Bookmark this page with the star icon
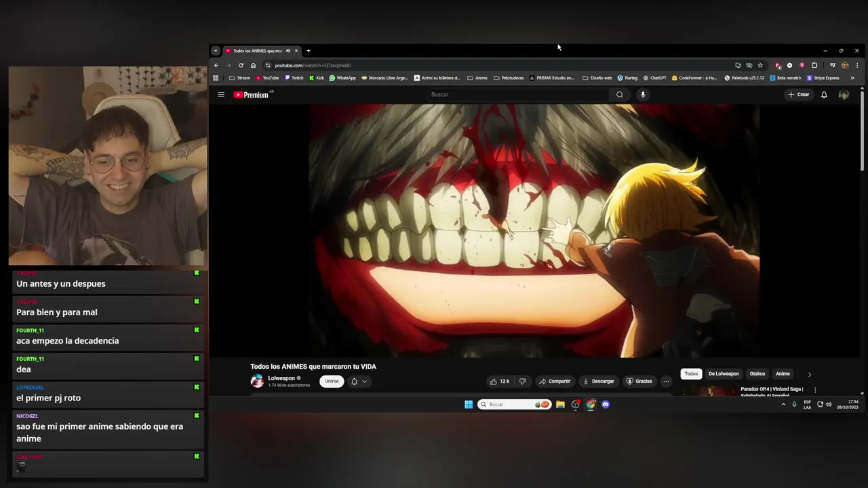This screenshot has height=488, width=868. (760, 65)
